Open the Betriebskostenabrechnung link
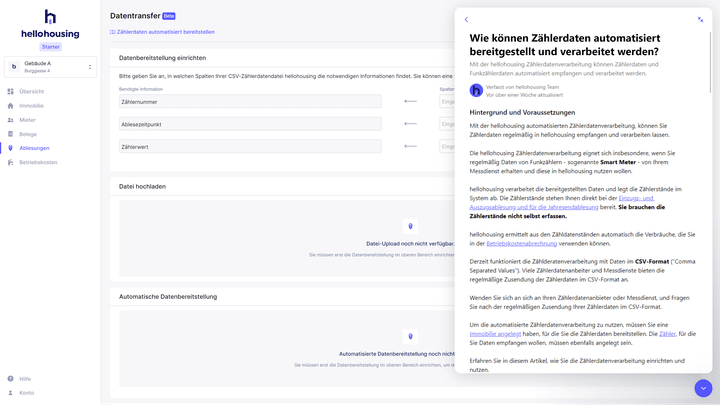This screenshot has height=405, width=720. [x=522, y=243]
